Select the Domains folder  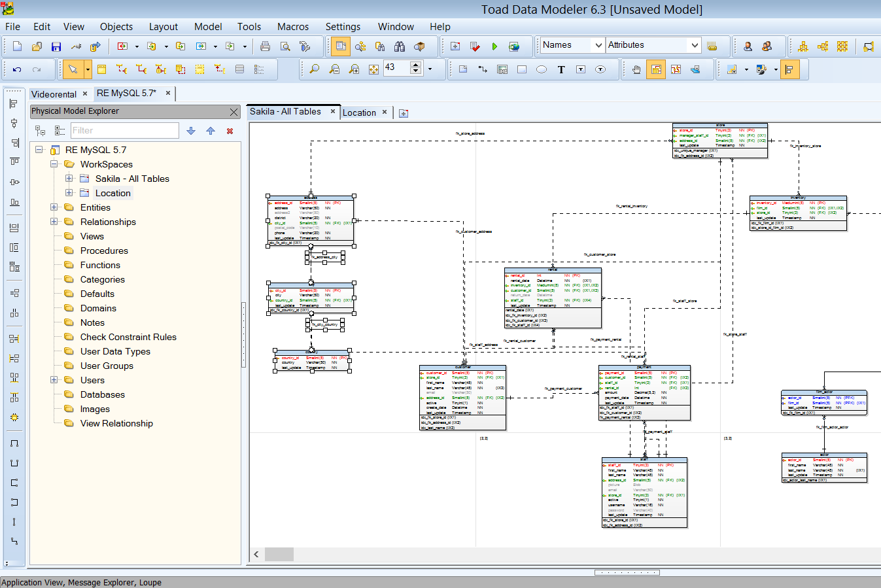pyautogui.click(x=98, y=308)
